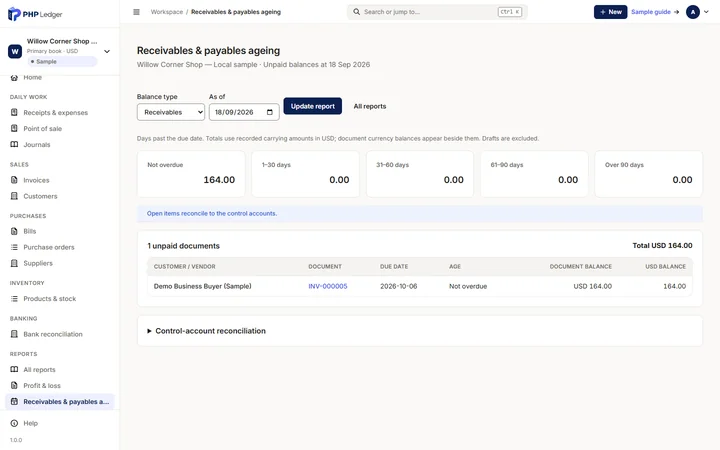Click the Bank reconciliation icon
The width and height of the screenshot is (720, 450).
click(x=14, y=334)
